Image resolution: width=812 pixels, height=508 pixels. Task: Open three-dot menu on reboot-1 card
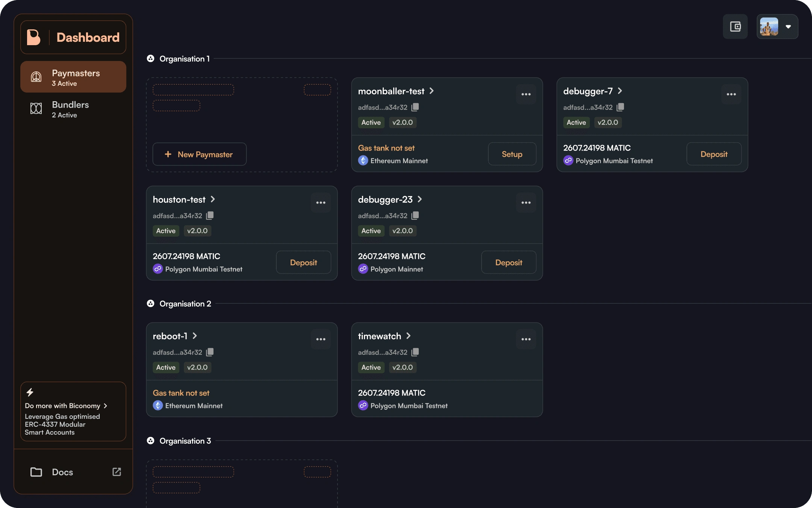pos(321,339)
